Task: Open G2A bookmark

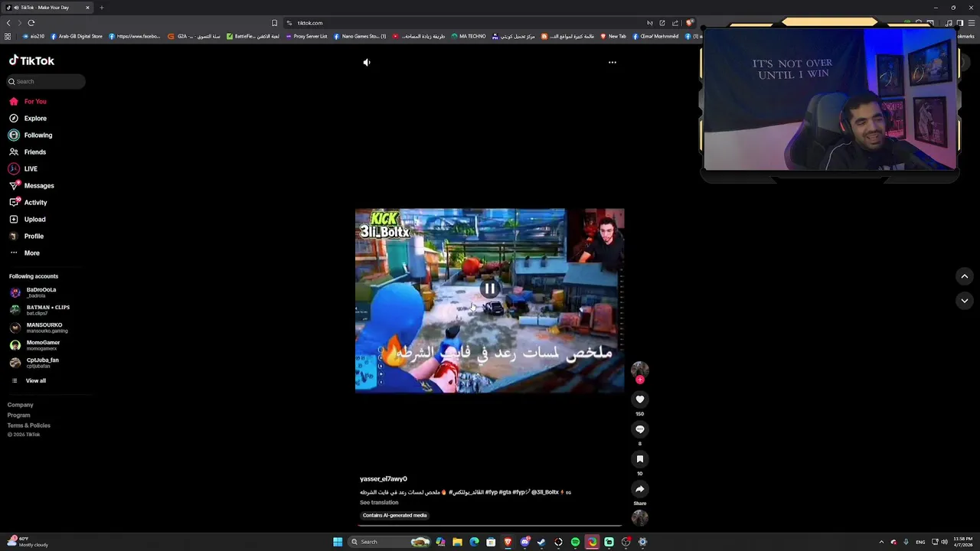Action: (x=194, y=36)
